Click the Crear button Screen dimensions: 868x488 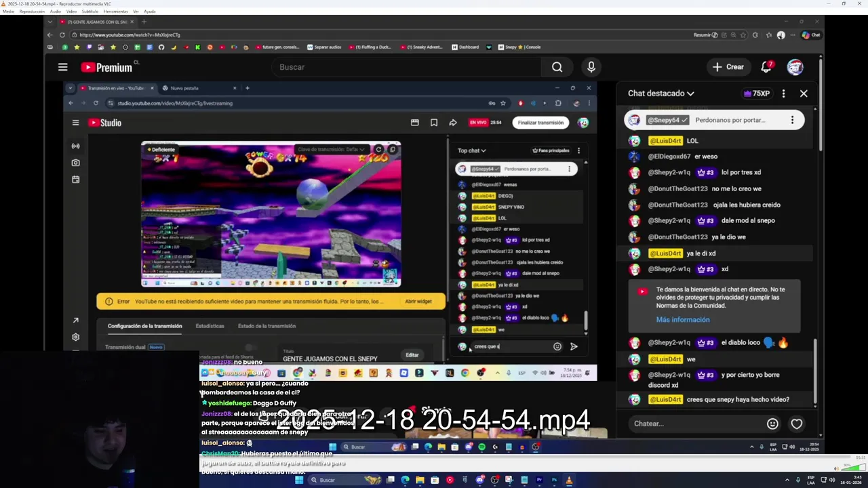click(x=728, y=67)
